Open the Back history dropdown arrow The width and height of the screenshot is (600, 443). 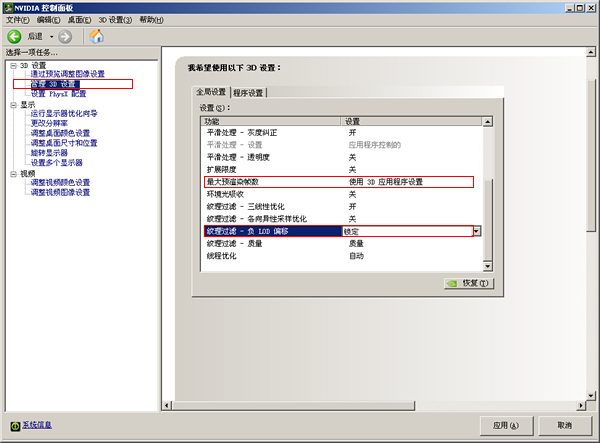coord(52,36)
